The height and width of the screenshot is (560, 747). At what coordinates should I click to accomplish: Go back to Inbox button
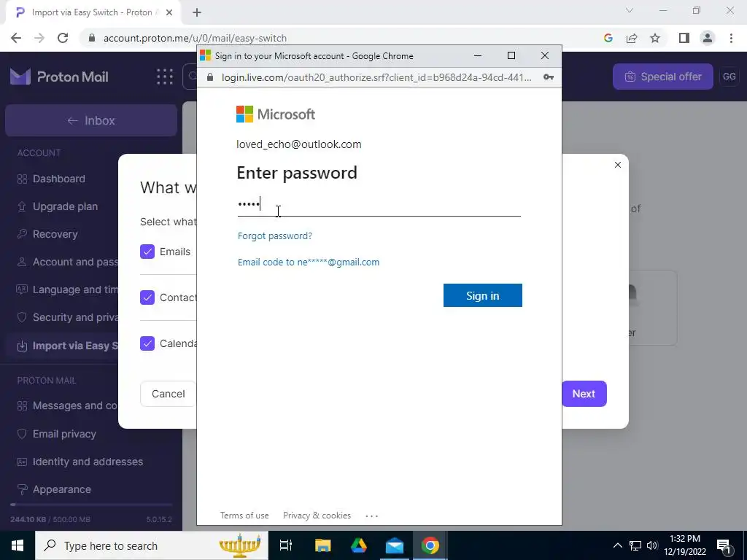(91, 120)
